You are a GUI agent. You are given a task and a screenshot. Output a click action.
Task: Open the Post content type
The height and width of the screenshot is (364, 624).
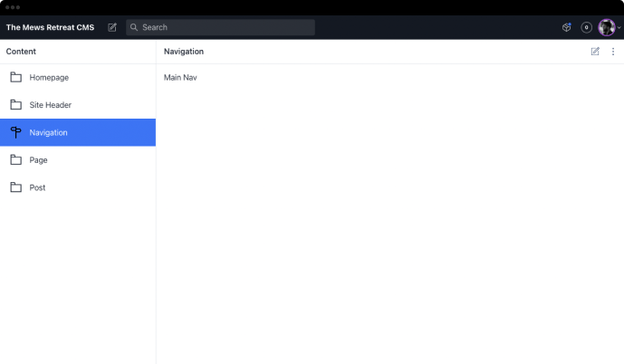pyautogui.click(x=78, y=187)
